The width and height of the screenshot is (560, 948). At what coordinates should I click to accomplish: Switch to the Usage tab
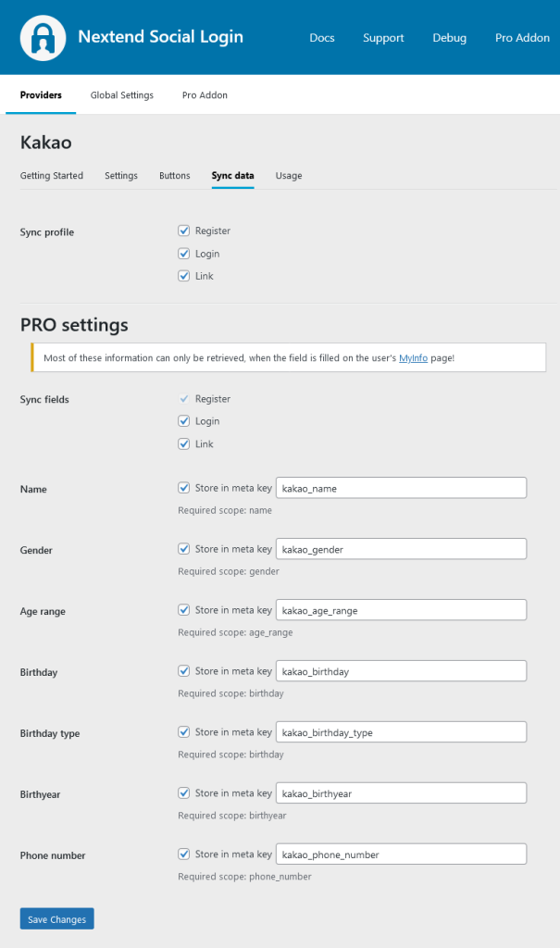click(x=289, y=176)
